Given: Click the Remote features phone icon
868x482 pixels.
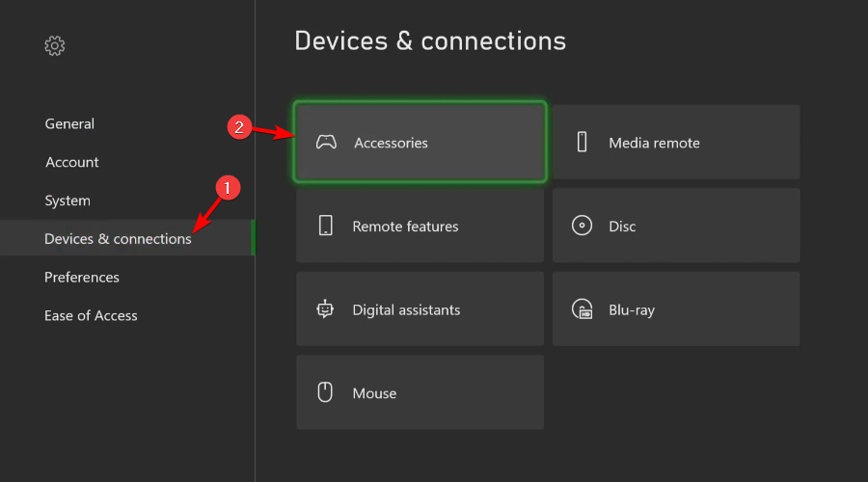Looking at the screenshot, I should click(326, 227).
